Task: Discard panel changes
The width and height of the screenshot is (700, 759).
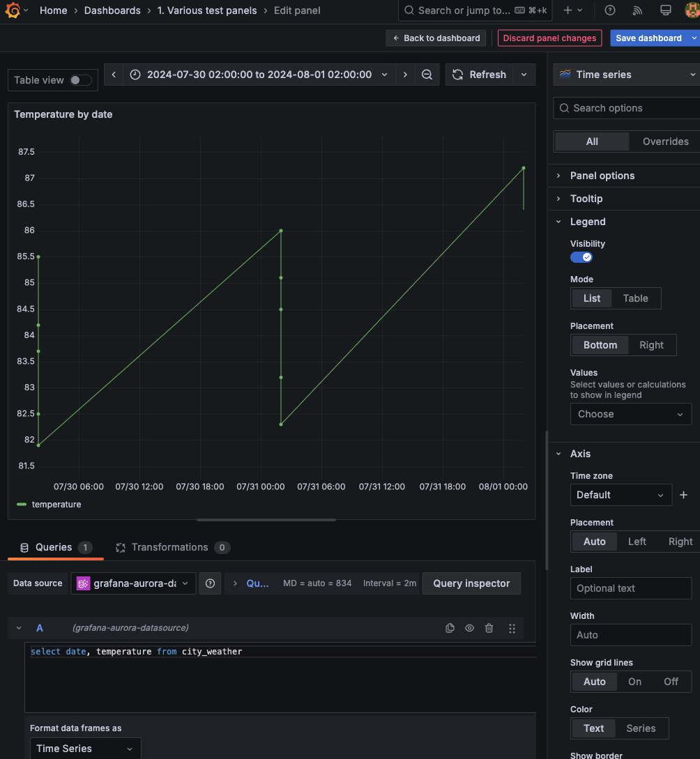Action: pyautogui.click(x=549, y=38)
